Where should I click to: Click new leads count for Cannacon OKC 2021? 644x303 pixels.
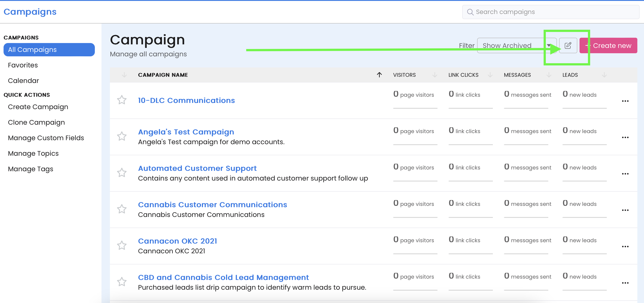(580, 240)
